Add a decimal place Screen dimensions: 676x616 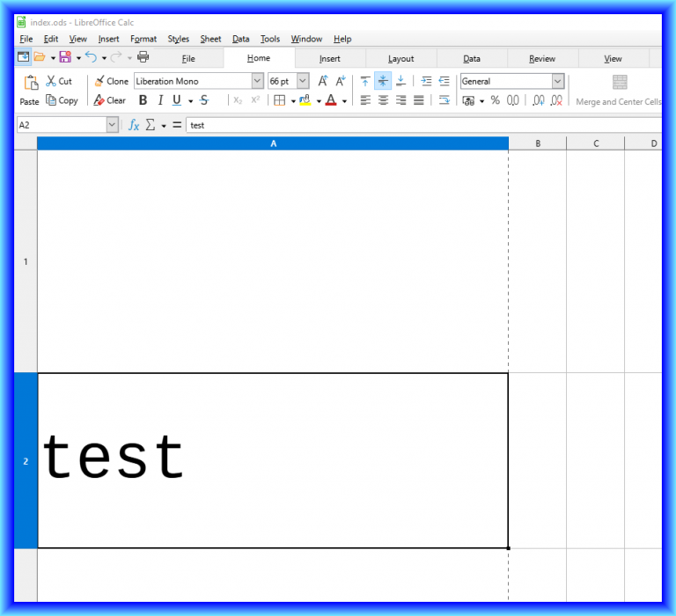[539, 100]
